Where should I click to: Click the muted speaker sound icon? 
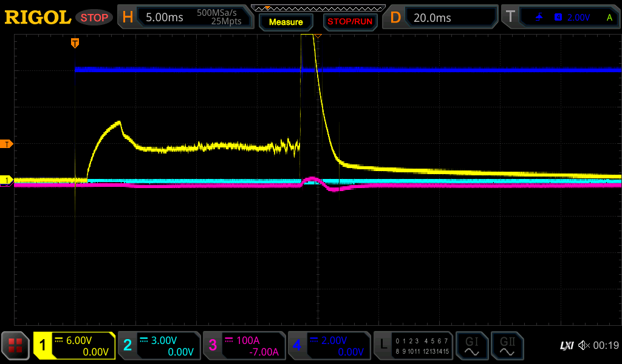point(584,346)
